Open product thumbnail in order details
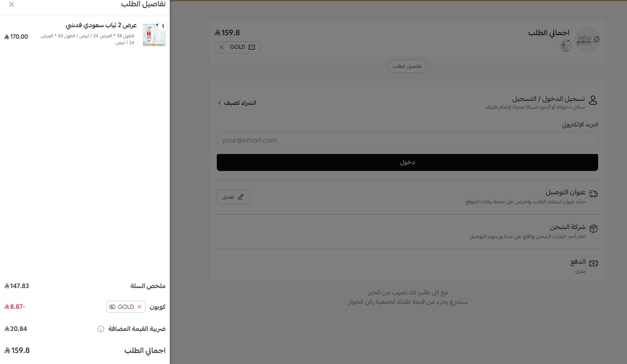Image resolution: width=627 pixels, height=364 pixels. (x=154, y=35)
